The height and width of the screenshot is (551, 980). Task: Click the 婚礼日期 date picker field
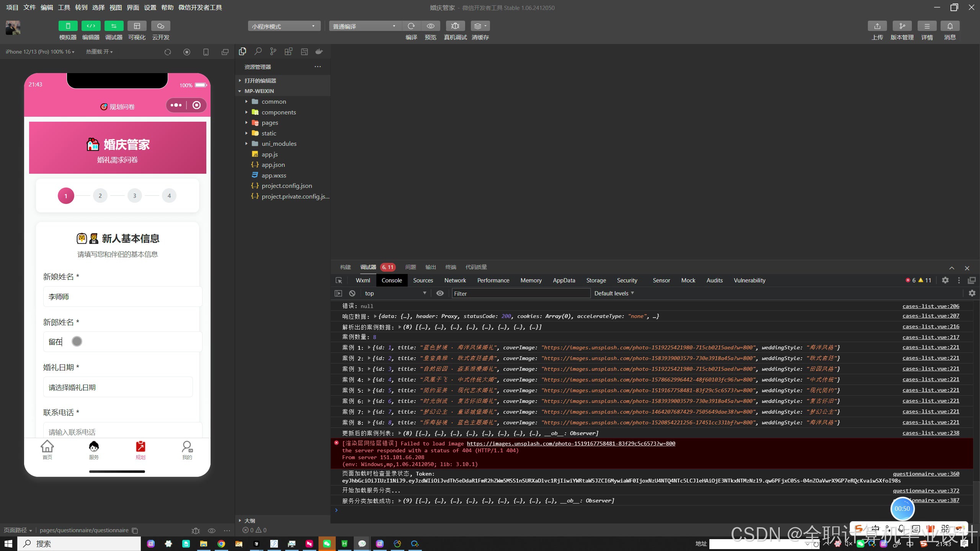tap(118, 387)
